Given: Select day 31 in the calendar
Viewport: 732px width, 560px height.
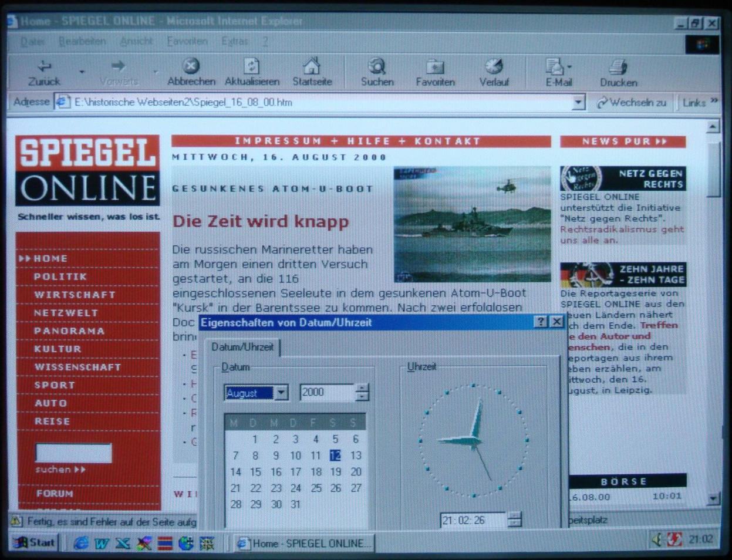Looking at the screenshot, I should [295, 505].
